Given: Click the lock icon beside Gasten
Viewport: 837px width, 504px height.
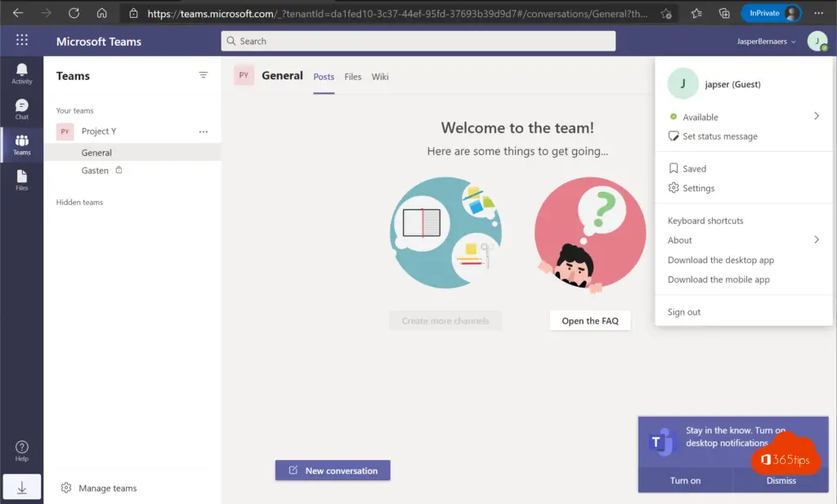Looking at the screenshot, I should tap(119, 170).
